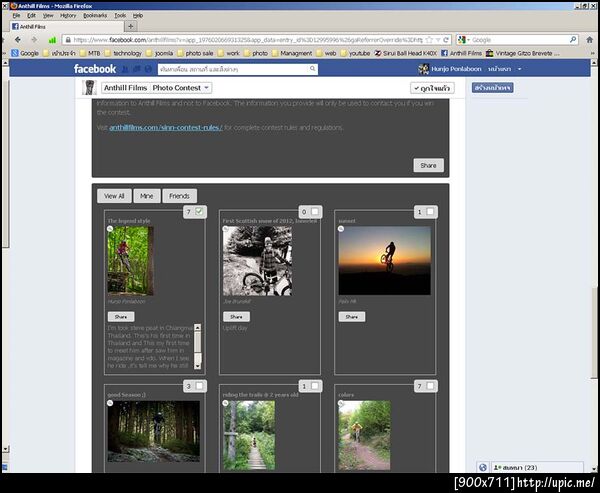Image resolution: width=600 pixels, height=493 pixels.
Task: Click the browser forward arrow
Action: (34, 39)
